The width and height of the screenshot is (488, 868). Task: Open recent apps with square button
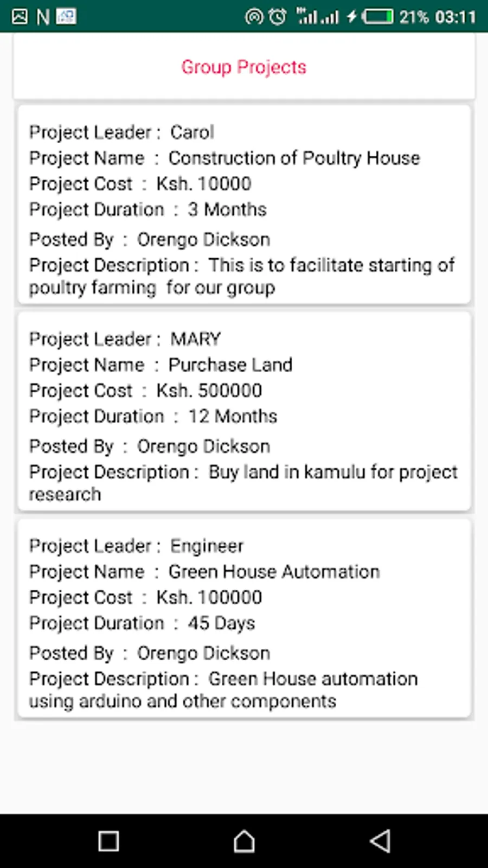108,841
